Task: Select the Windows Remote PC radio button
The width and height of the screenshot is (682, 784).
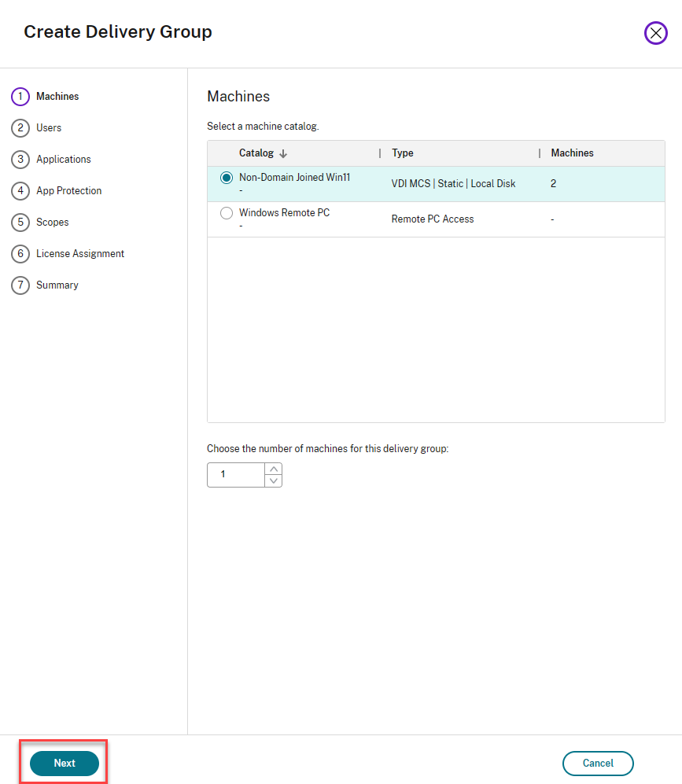Action: coord(227,213)
